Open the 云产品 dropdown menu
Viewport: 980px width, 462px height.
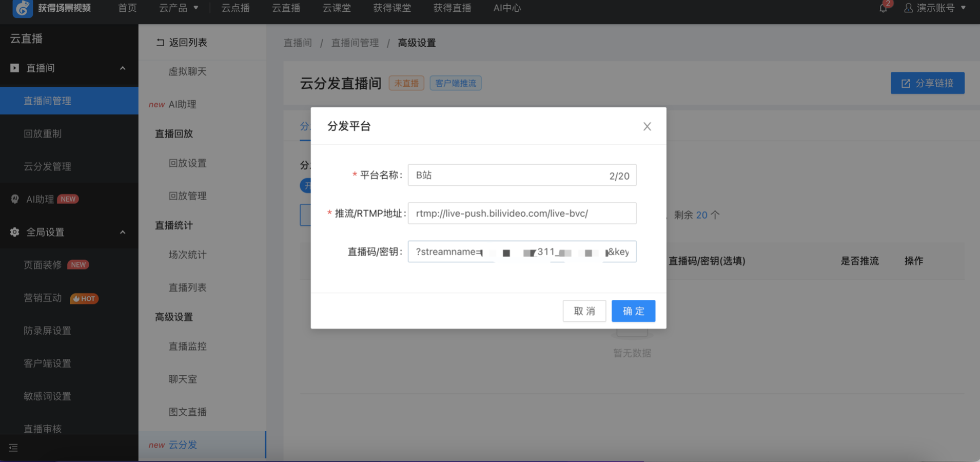pyautogui.click(x=179, y=8)
